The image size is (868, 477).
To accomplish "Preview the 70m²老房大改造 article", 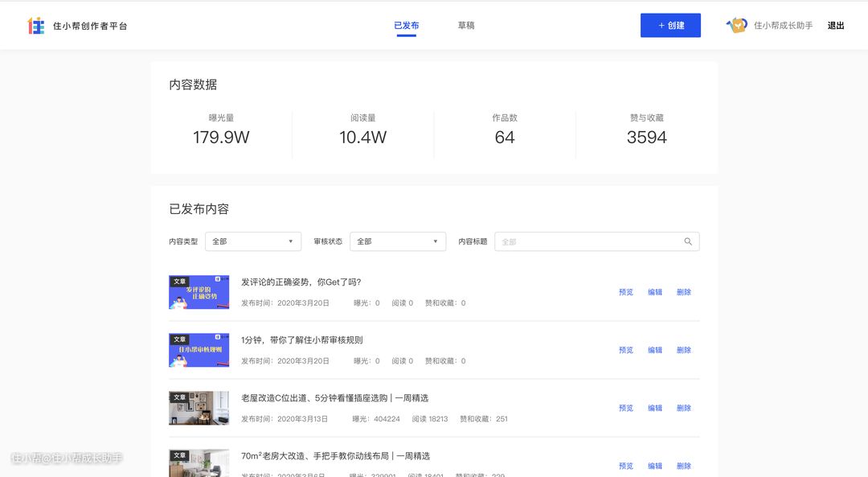I will point(626,467).
